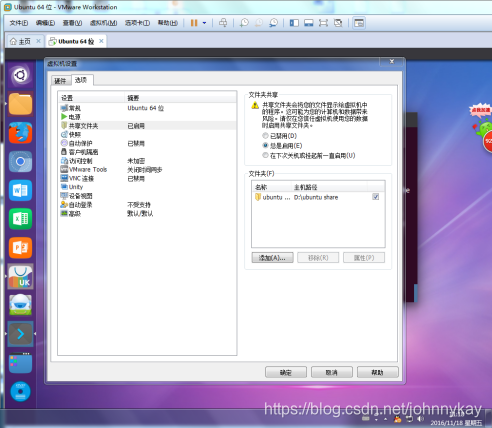Click the console view toolbar icon
The image size is (492, 428).
pyautogui.click(x=359, y=23)
